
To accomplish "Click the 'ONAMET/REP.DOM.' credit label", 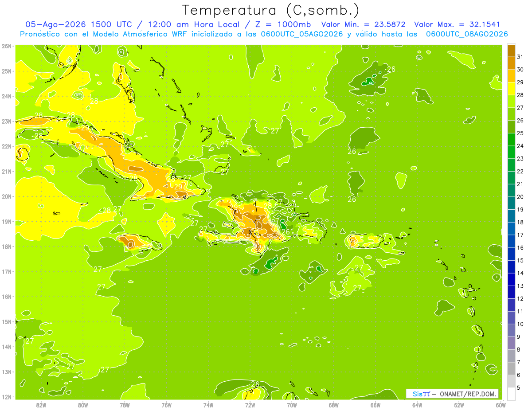I will pos(467,394).
